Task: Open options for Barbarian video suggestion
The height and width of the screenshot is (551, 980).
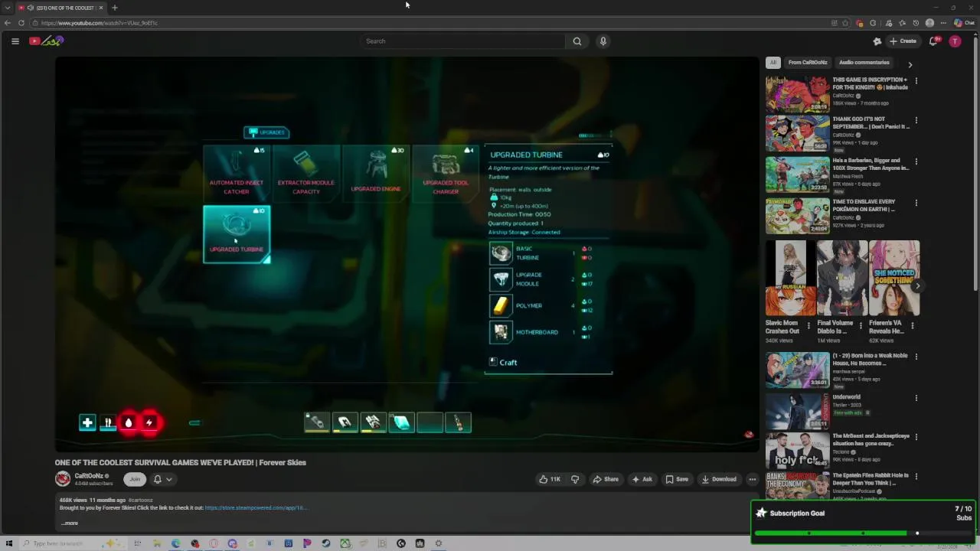Action: (916, 161)
